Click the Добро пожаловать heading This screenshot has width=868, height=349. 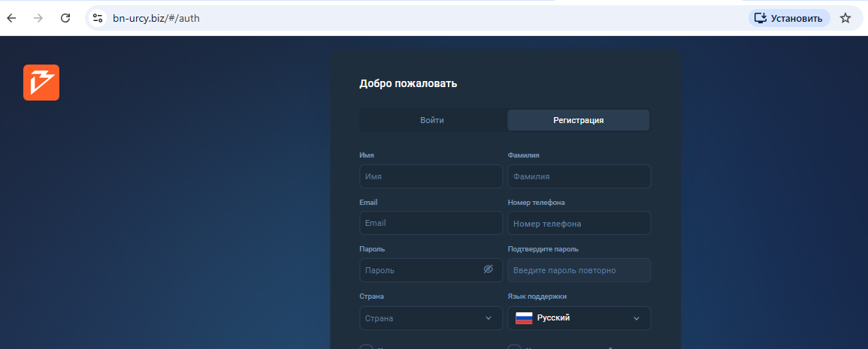click(x=408, y=84)
